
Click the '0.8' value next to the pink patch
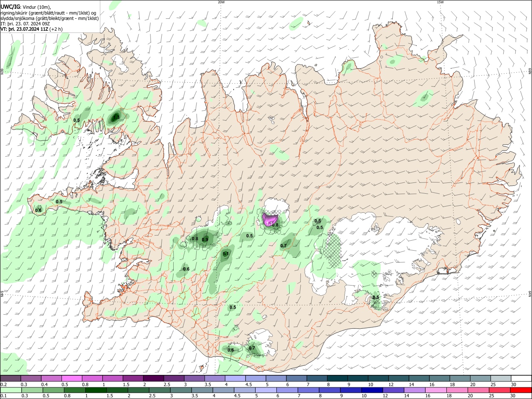point(275,225)
